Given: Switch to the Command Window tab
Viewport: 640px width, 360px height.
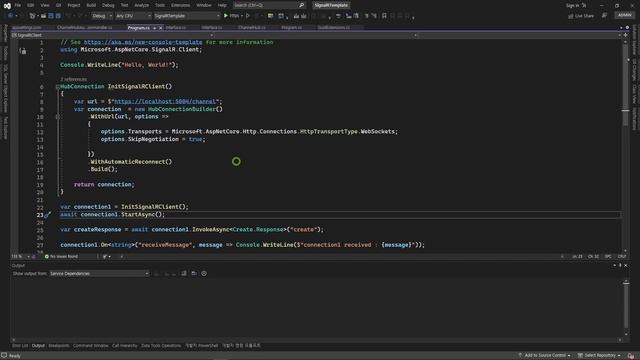Looking at the screenshot, I should 91,346.
